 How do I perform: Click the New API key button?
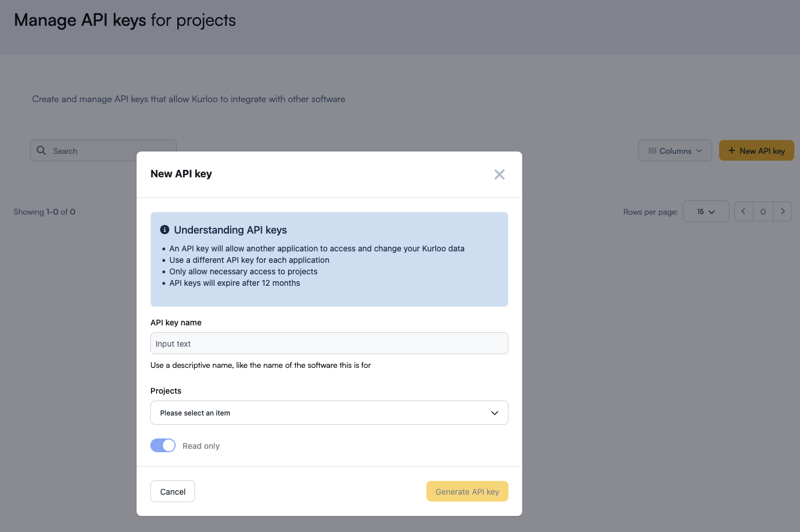[x=756, y=150]
